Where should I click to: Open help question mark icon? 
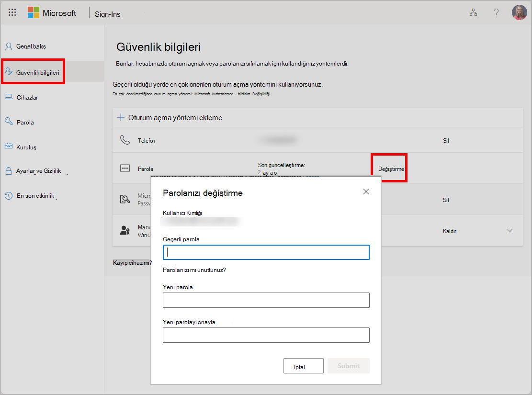(x=496, y=12)
